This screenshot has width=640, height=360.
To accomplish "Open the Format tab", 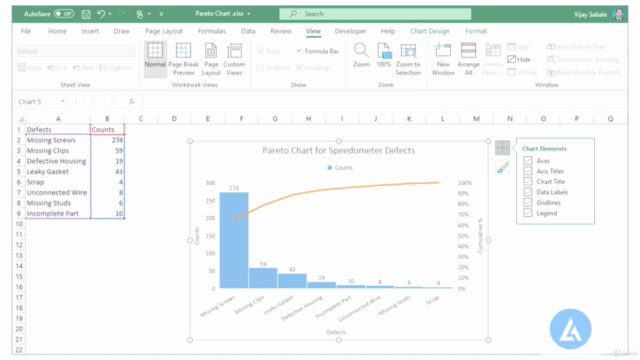I will click(x=476, y=31).
